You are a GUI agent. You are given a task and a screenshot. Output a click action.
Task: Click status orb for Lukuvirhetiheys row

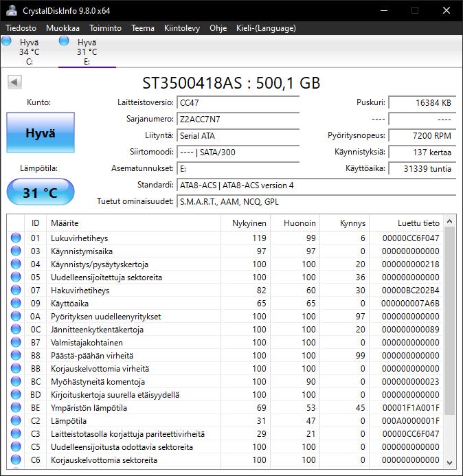pyautogui.click(x=16, y=238)
